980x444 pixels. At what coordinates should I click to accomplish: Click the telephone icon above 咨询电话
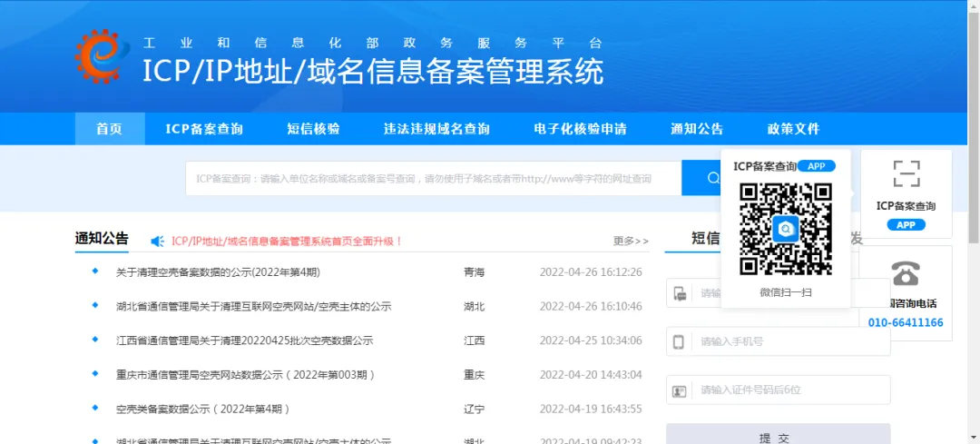click(x=905, y=273)
